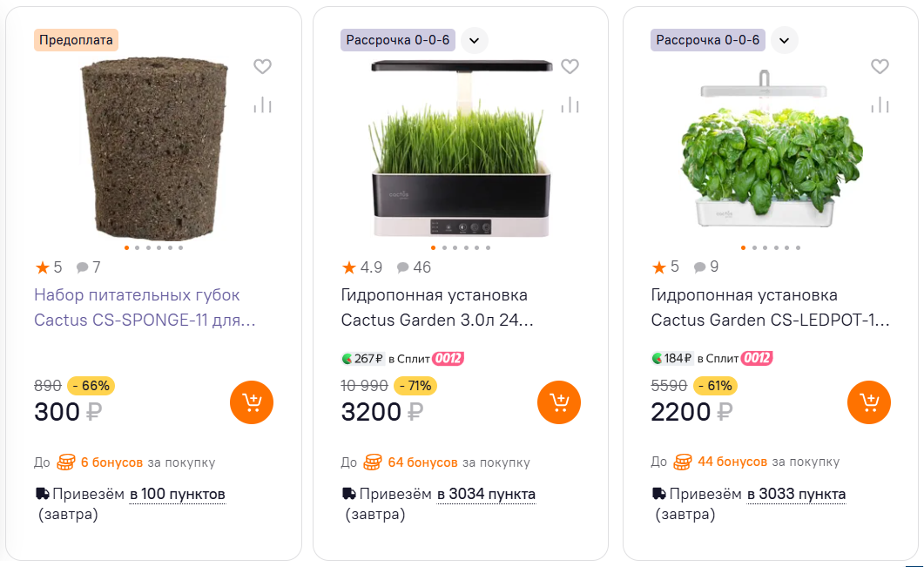
Task: Expand the Рассрочка chevron on right card
Action: (784, 40)
